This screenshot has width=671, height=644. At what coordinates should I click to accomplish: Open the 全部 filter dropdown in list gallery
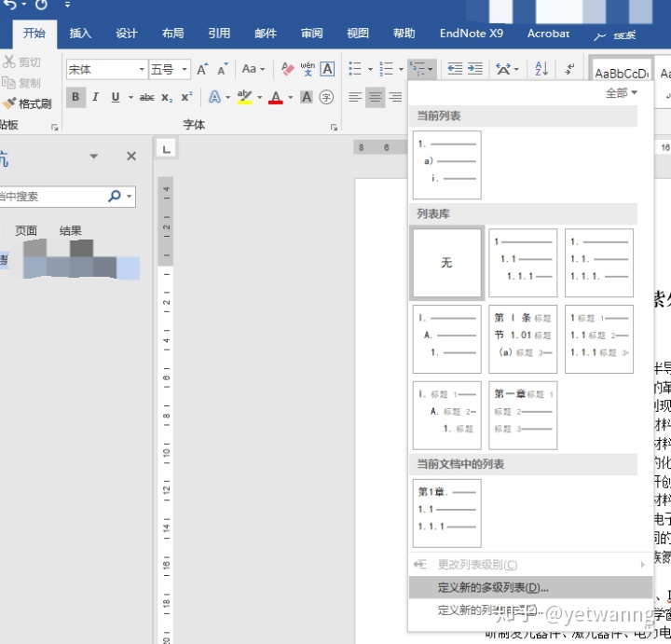(x=621, y=93)
